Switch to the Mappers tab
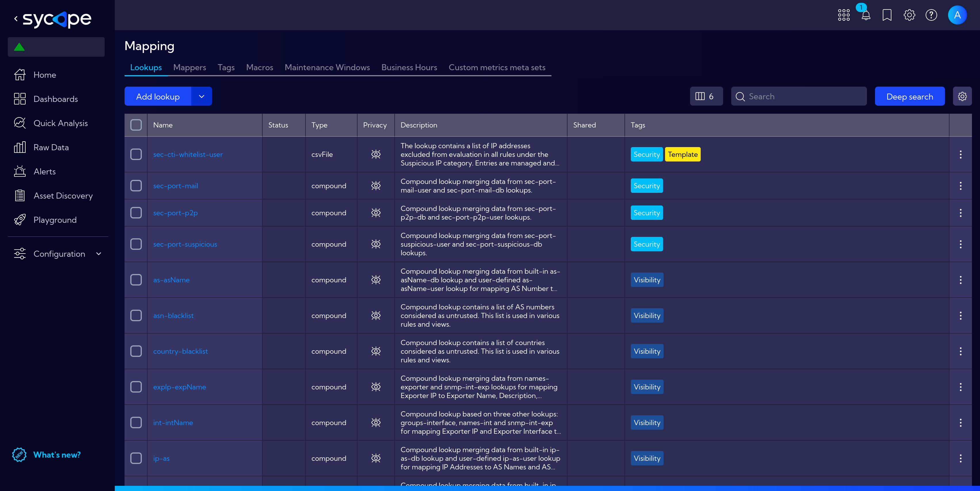The width and height of the screenshot is (980, 491). (190, 67)
